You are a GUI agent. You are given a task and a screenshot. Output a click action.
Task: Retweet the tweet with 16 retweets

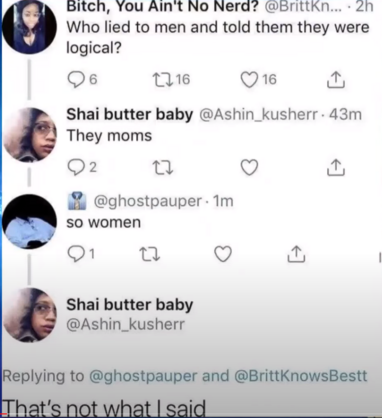[x=171, y=79]
